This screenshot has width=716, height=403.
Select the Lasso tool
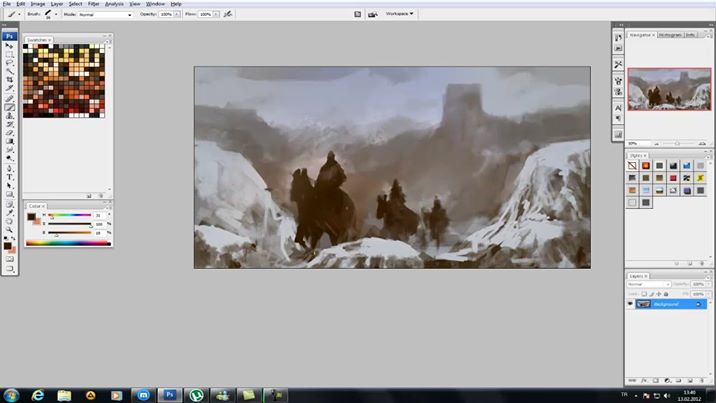(x=10, y=63)
